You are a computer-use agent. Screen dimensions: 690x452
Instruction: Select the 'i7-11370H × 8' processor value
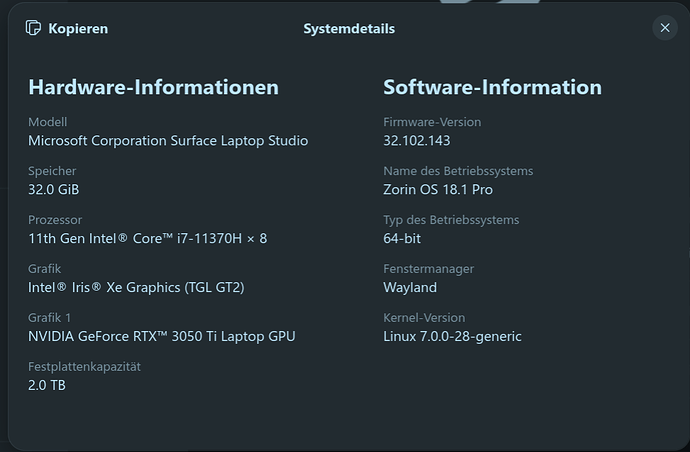pyautogui.click(x=147, y=239)
